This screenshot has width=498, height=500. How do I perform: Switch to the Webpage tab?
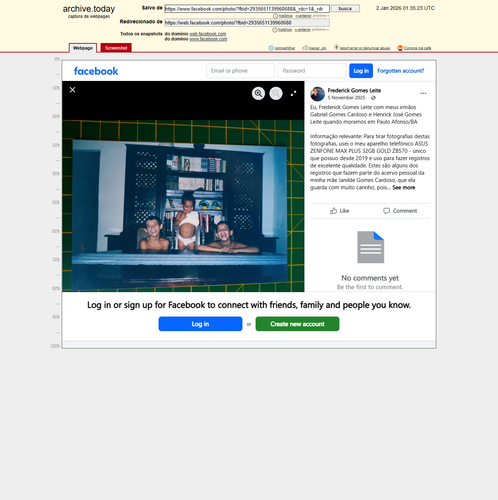click(x=83, y=48)
